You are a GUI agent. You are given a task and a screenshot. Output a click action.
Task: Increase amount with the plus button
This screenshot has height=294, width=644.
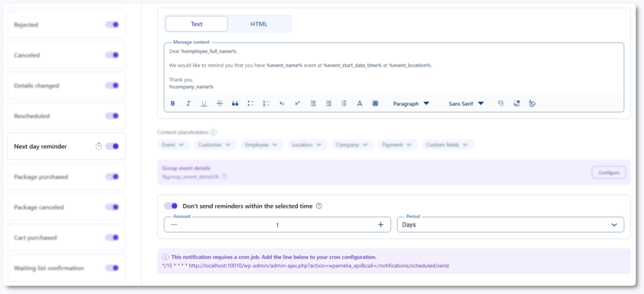[380, 225]
